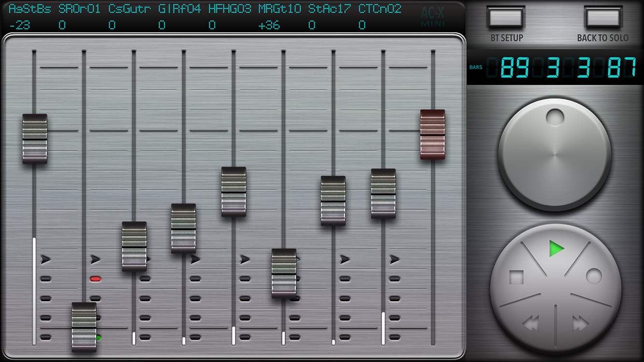Click the AsStBs channel name
The height and width of the screenshot is (362, 644).
click(x=30, y=9)
